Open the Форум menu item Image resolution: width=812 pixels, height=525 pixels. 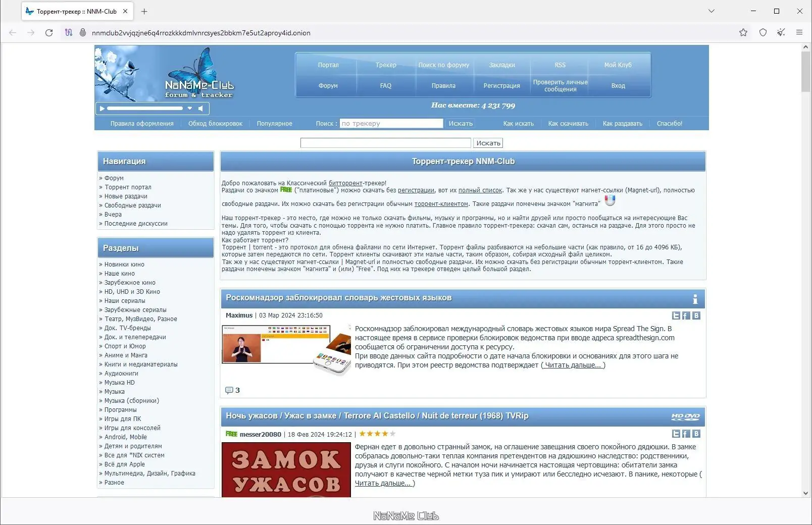[x=327, y=85]
